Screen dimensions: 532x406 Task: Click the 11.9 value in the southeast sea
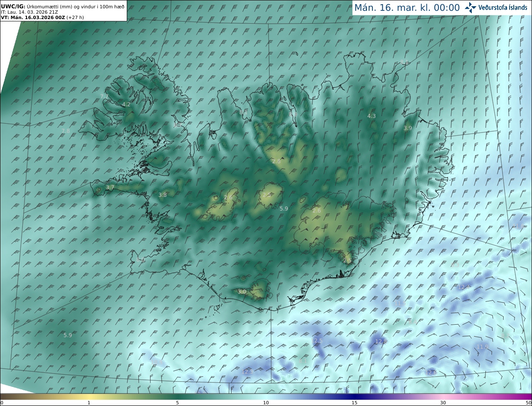click(483, 347)
